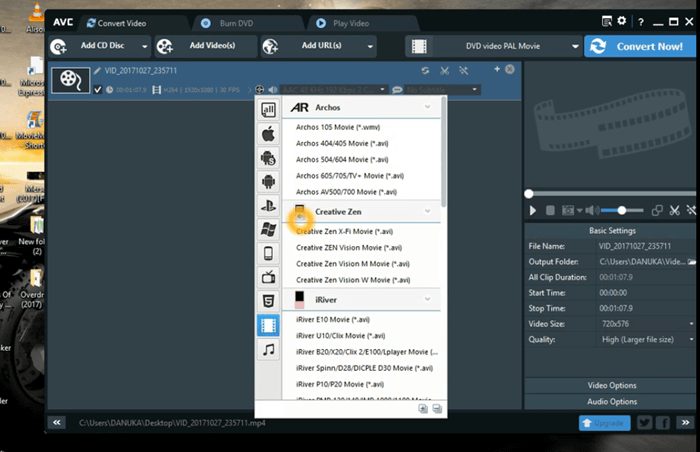Open the Video Size dropdown
The height and width of the screenshot is (452, 700).
(x=692, y=324)
